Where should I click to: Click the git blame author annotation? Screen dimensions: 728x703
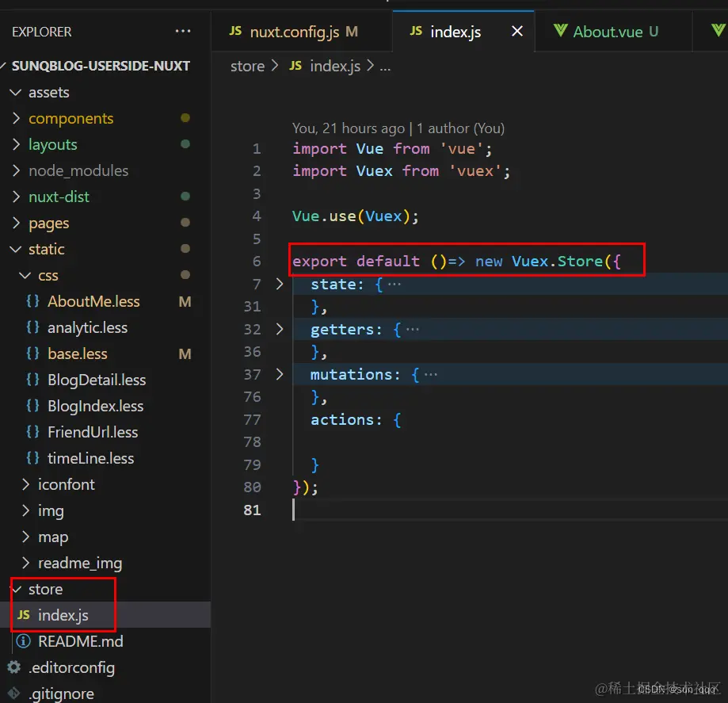pyautogui.click(x=398, y=128)
